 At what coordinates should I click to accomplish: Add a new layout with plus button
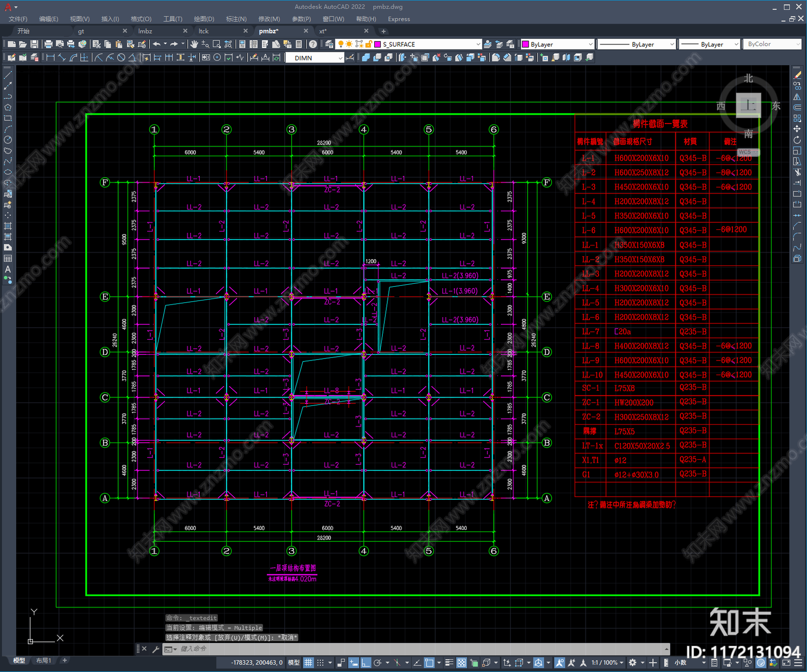65,660
